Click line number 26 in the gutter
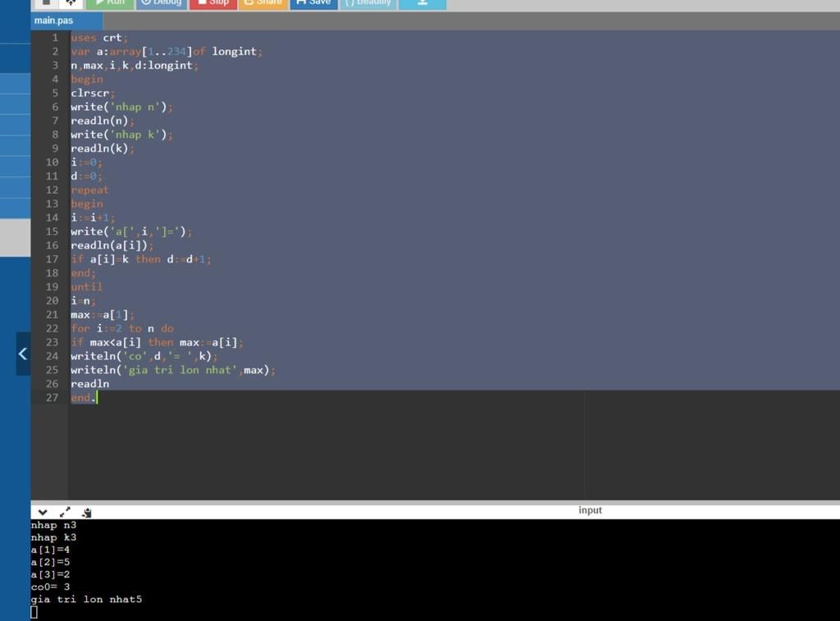 pyautogui.click(x=52, y=384)
